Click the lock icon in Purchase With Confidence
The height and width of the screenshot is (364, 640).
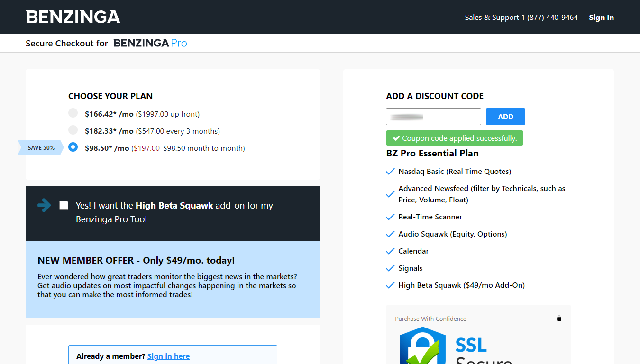pos(559,318)
